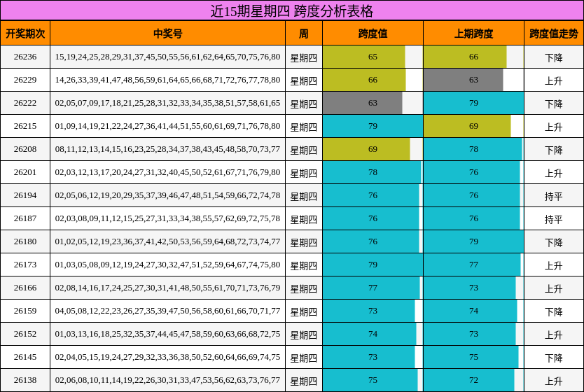Click draw number 26180
Screen dimensions: 584x392
[25, 241]
